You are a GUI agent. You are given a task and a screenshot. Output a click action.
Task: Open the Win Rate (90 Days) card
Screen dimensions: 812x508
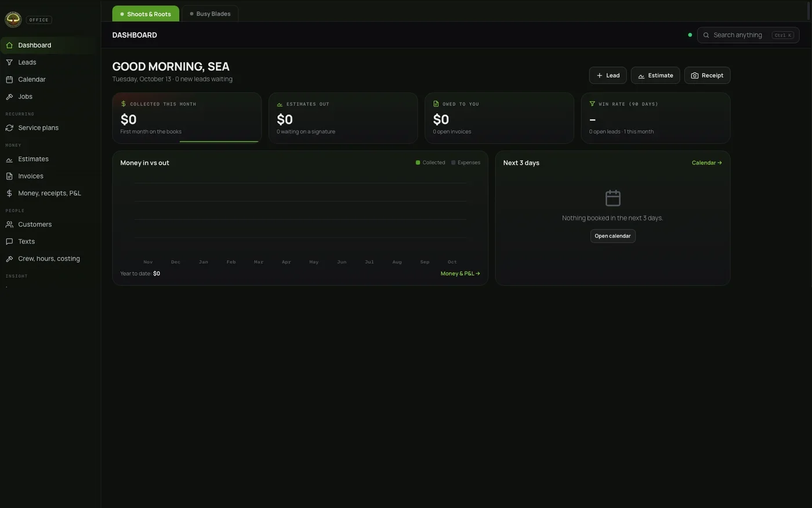coord(655,118)
